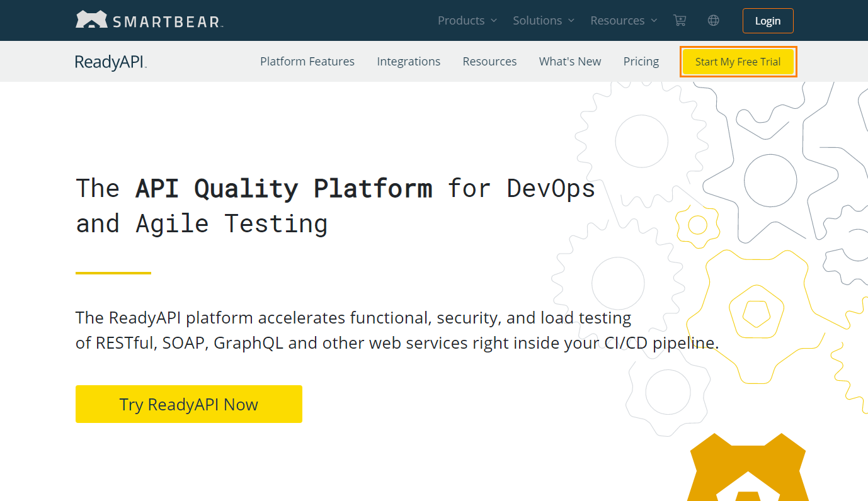The height and width of the screenshot is (501, 868).
Task: Expand the Resources dropdown in the top bar
Action: (618, 20)
